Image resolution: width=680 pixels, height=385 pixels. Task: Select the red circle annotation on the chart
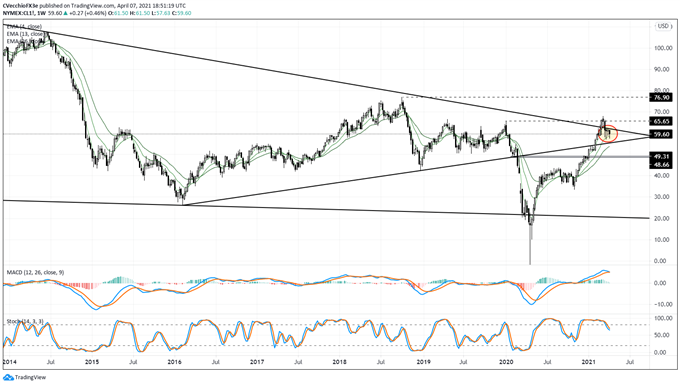click(608, 134)
